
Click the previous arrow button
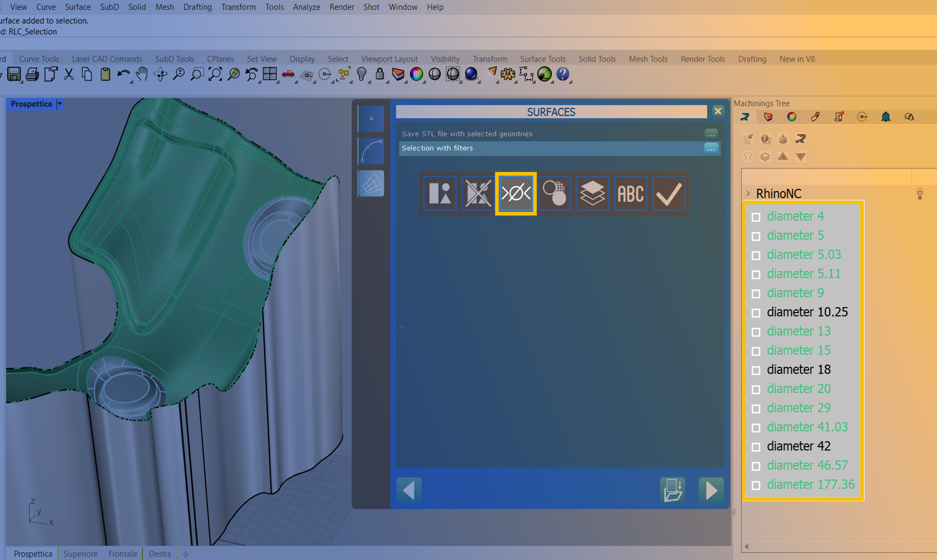pos(409,490)
